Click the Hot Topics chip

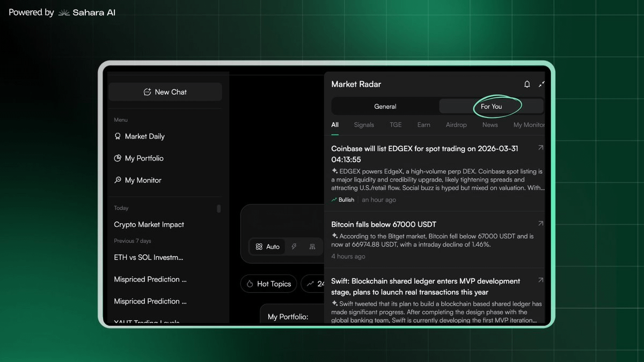tap(268, 284)
